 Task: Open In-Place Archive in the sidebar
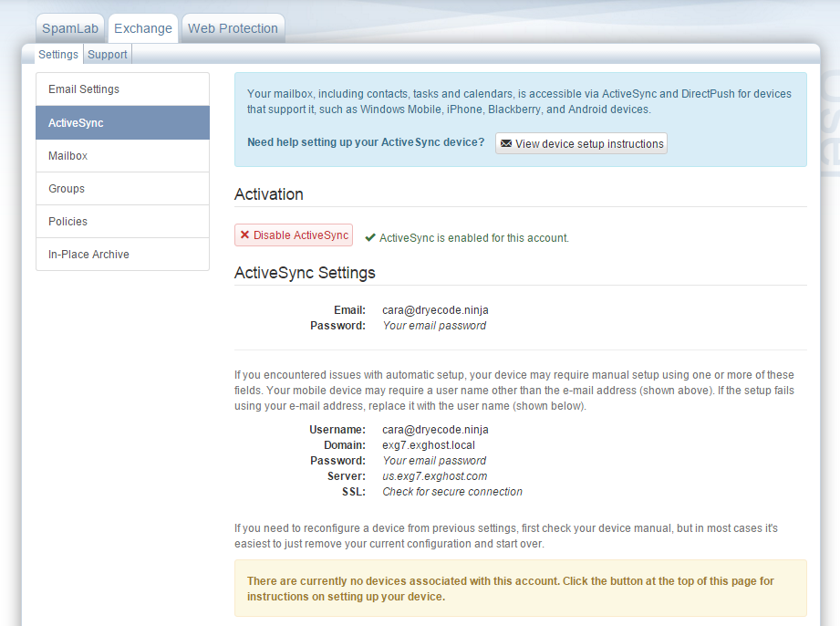(122, 255)
